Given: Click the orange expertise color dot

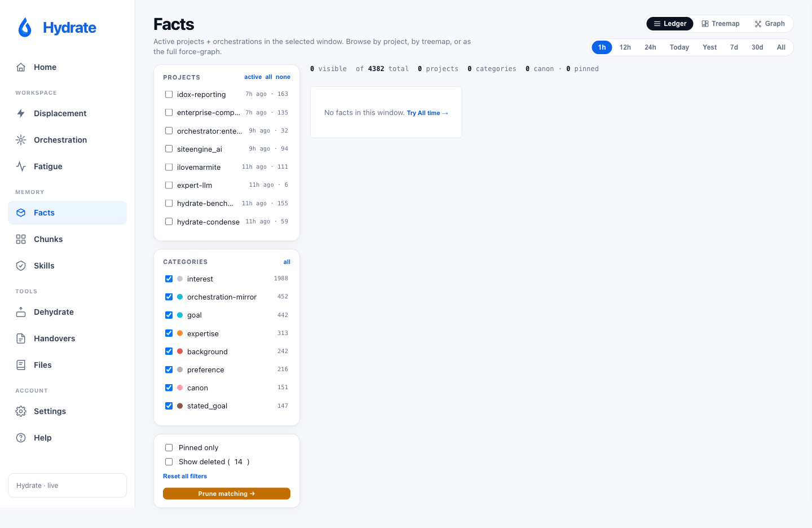Looking at the screenshot, I should 180,333.
